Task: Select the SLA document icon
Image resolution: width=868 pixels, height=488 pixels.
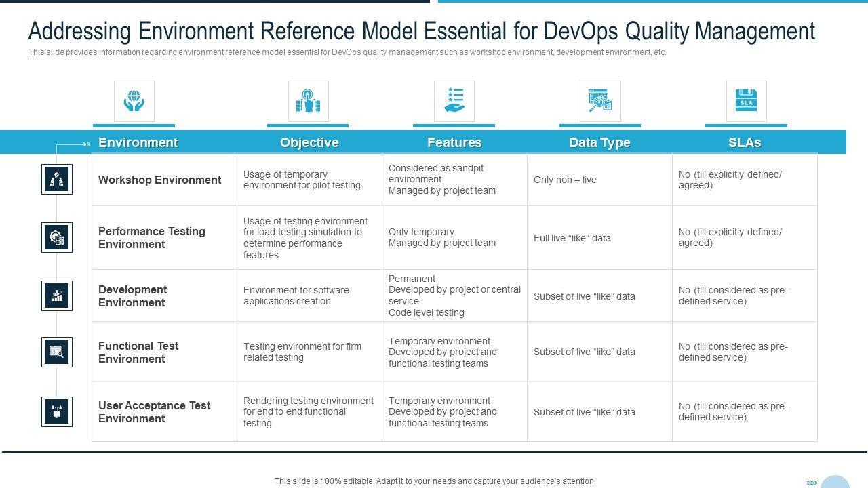Action: (746, 102)
